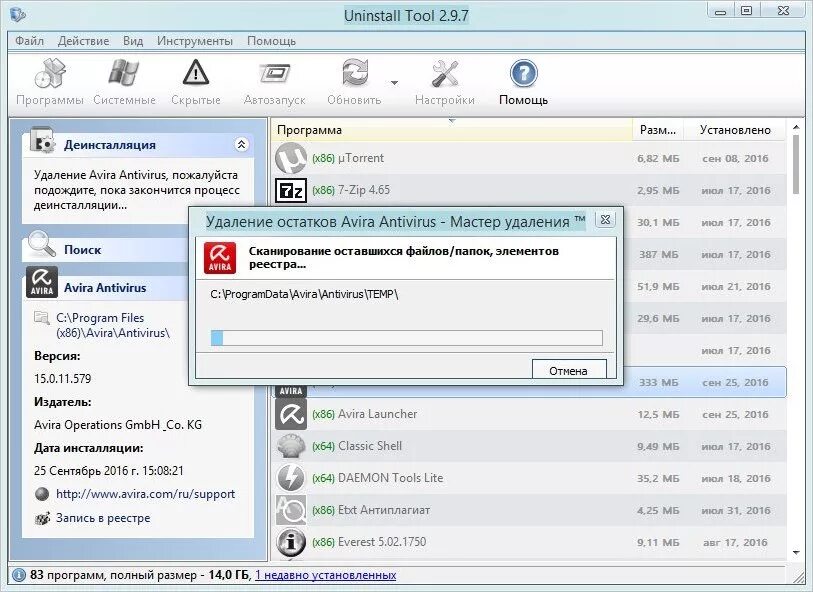The width and height of the screenshot is (813, 592).
Task: Open http://www.avira.com/ru/support link
Action: coord(145,494)
